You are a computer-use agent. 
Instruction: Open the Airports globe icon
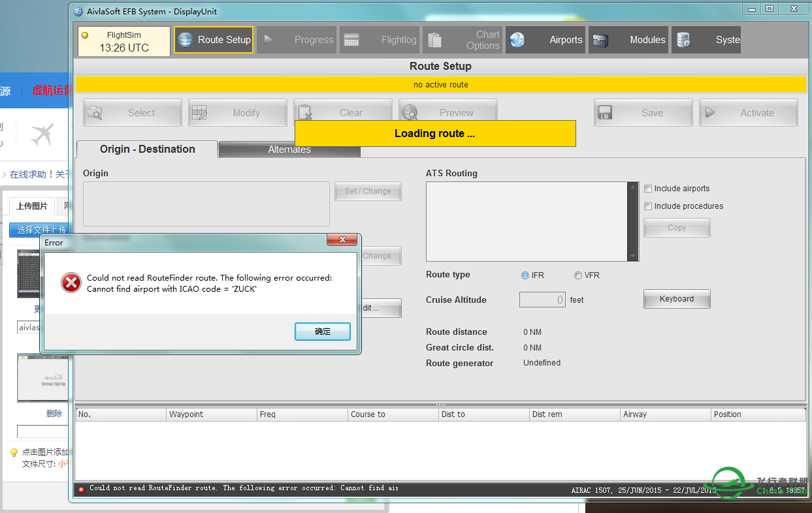[x=517, y=40]
